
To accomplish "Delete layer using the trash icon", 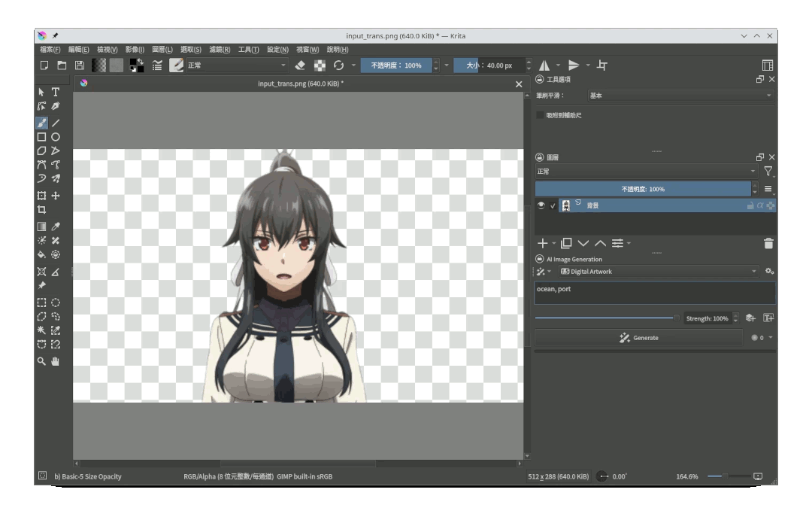I will click(x=768, y=243).
